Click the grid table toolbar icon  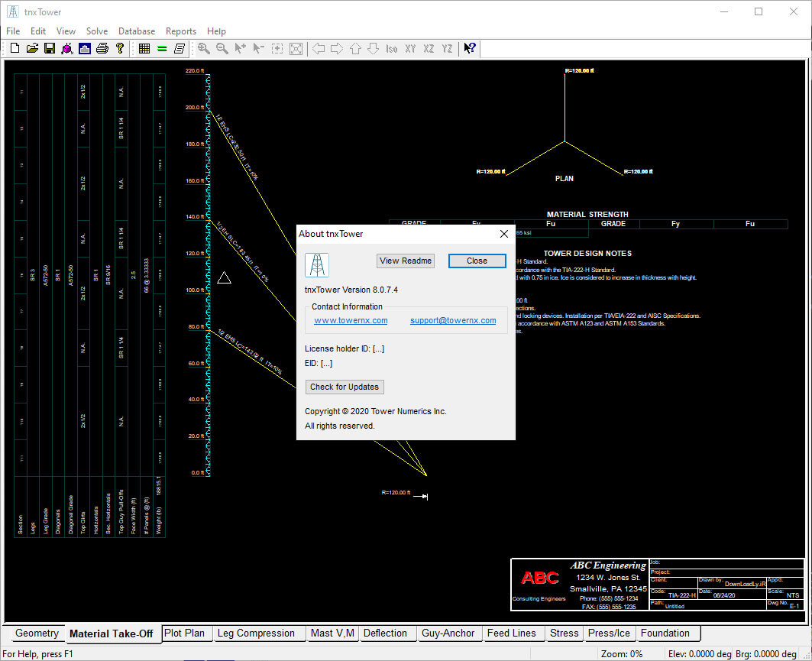pyautogui.click(x=144, y=48)
